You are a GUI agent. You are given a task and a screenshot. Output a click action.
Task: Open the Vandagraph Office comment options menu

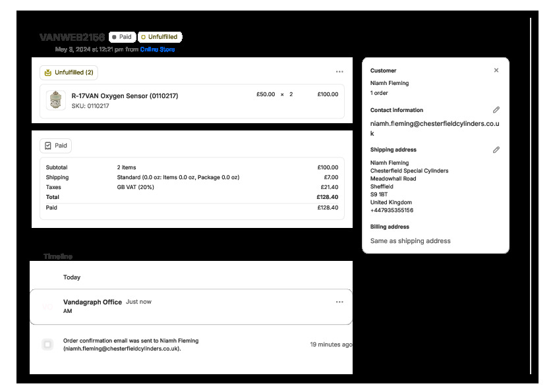339,302
